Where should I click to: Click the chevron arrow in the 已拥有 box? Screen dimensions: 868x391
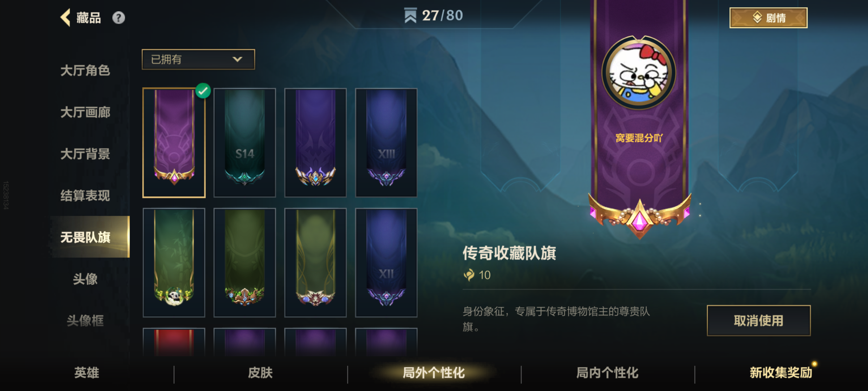pos(237,59)
